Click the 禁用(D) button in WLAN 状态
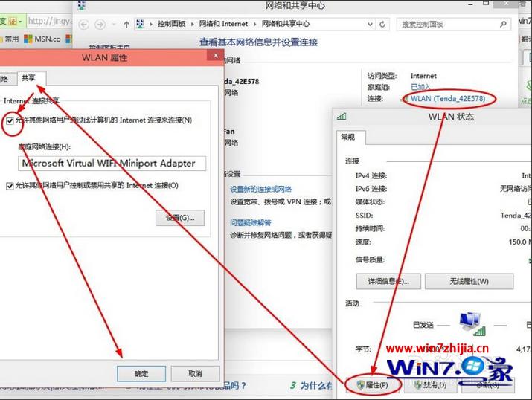 pyautogui.click(x=430, y=385)
